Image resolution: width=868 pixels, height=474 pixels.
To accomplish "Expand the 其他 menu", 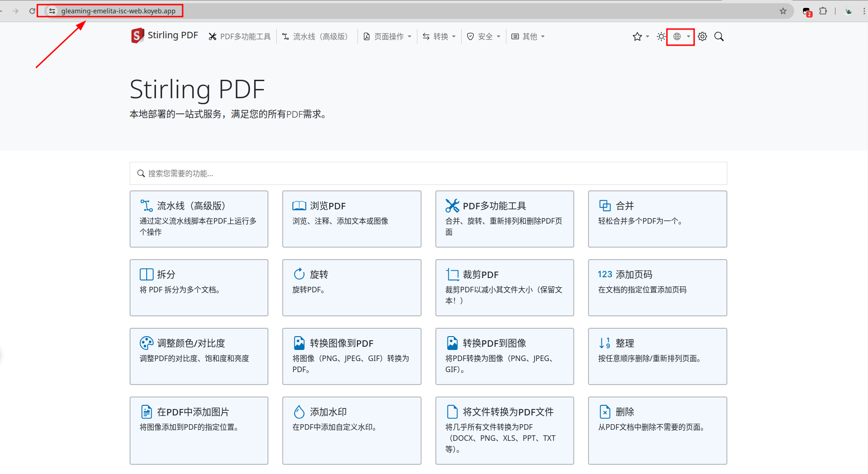I will click(x=528, y=36).
